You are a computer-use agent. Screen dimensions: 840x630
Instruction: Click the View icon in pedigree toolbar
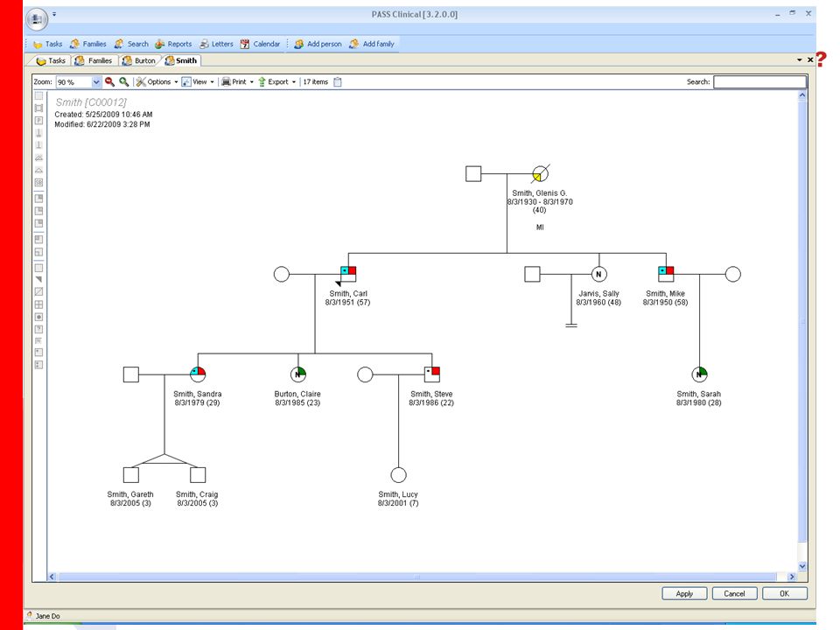pyautogui.click(x=185, y=82)
